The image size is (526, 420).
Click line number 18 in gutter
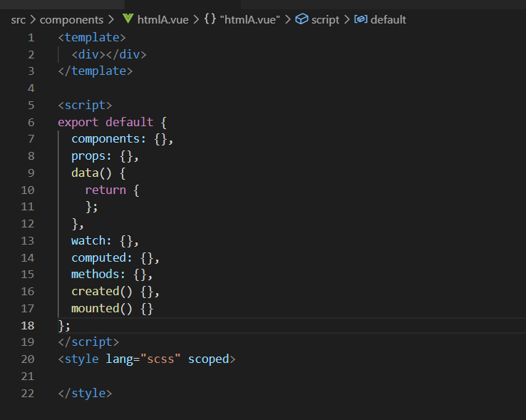click(28, 325)
